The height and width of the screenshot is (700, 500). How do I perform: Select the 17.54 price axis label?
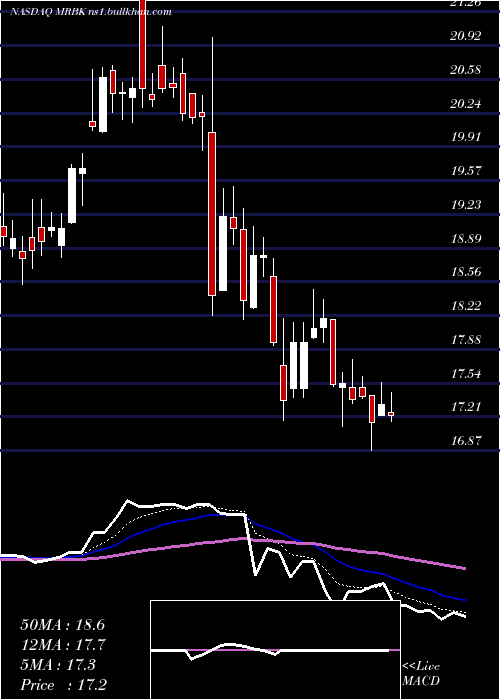466,373
